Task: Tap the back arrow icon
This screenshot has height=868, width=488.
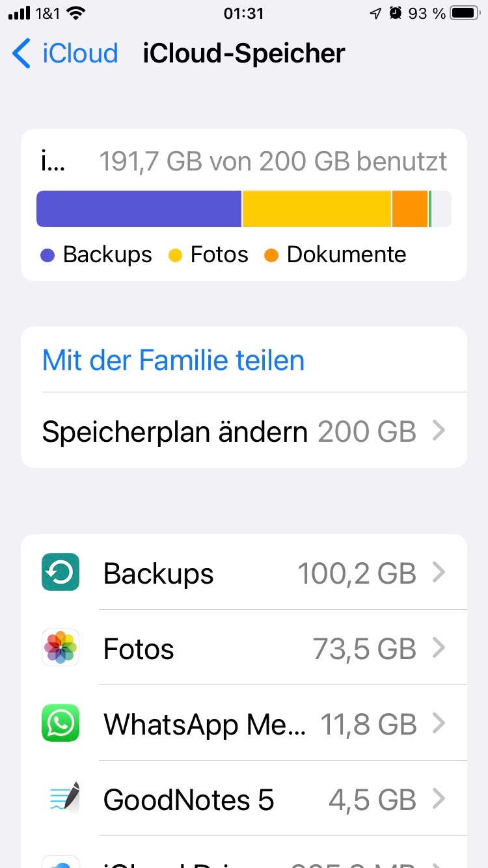Action: click(21, 53)
